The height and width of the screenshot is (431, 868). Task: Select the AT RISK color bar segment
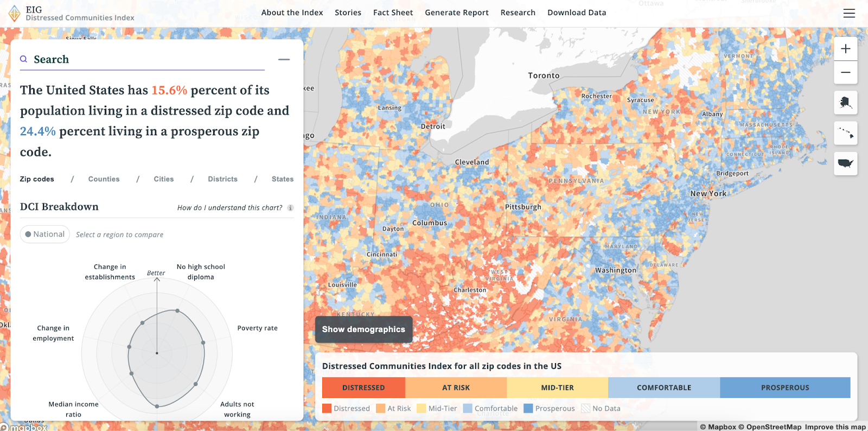456,388
